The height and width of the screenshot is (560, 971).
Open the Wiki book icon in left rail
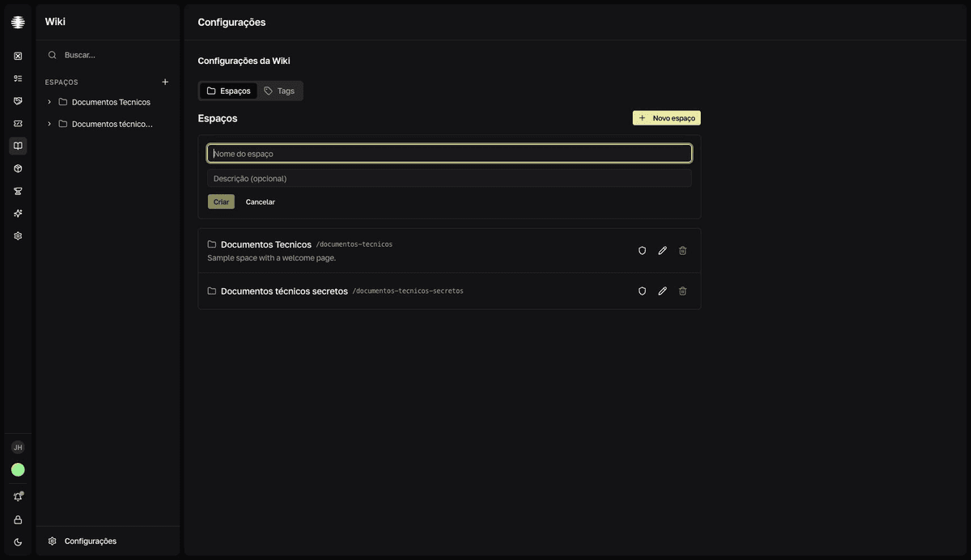(18, 146)
